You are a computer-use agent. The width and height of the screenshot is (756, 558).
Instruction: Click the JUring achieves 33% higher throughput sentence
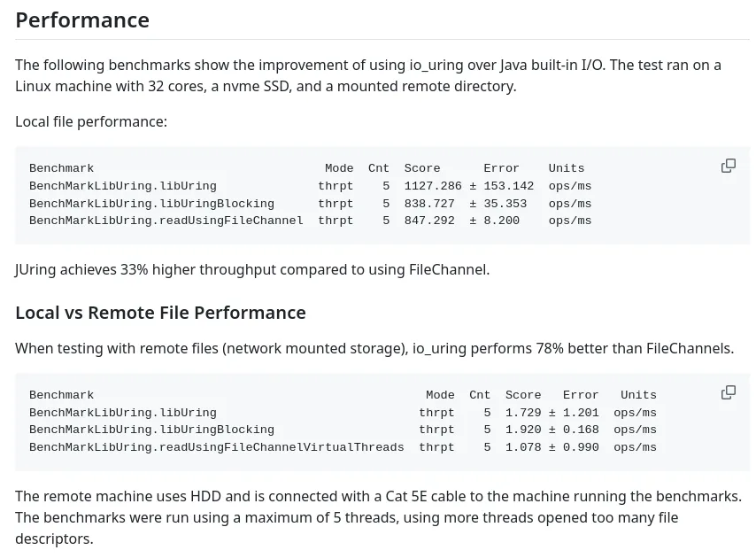[x=252, y=269]
